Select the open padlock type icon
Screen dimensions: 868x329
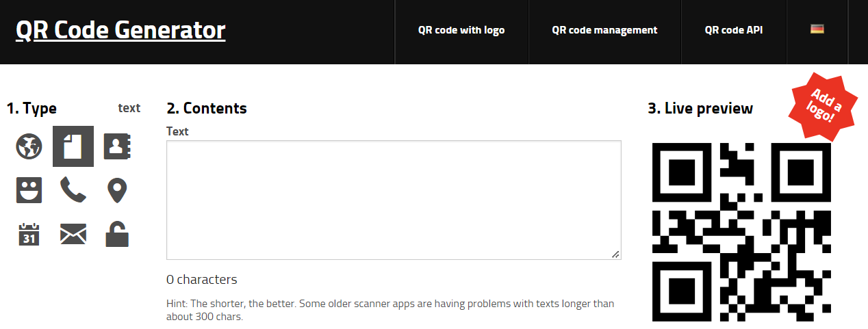(117, 234)
